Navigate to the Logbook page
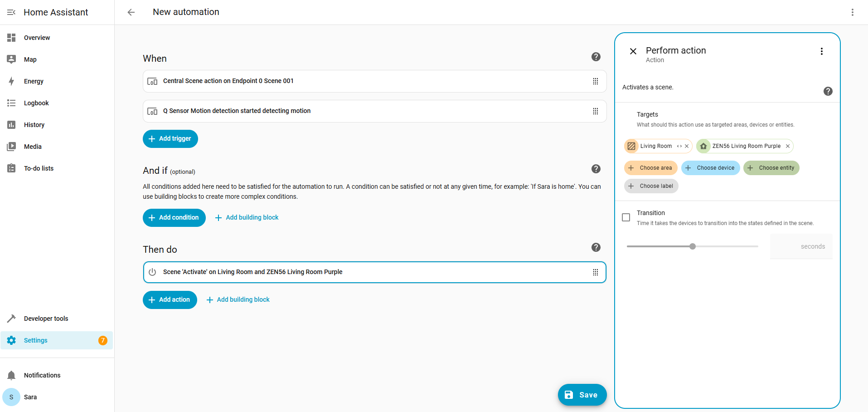Viewport: 868px width, 412px height. click(x=36, y=103)
